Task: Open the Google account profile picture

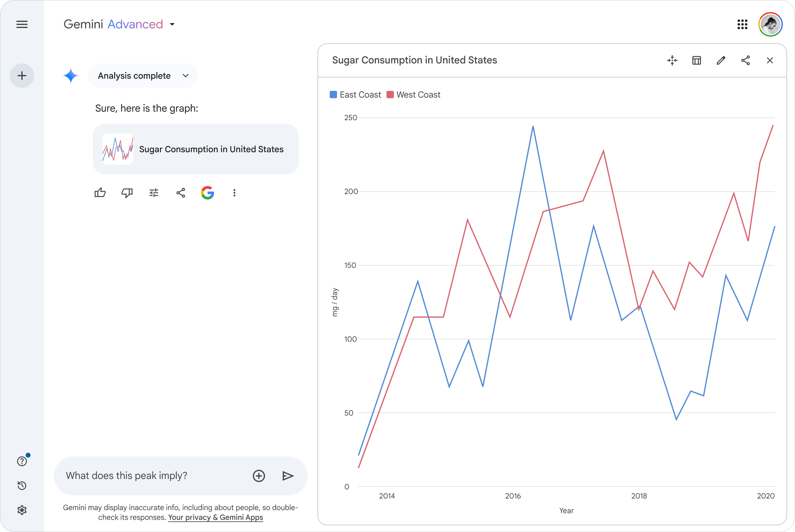Action: (771, 24)
